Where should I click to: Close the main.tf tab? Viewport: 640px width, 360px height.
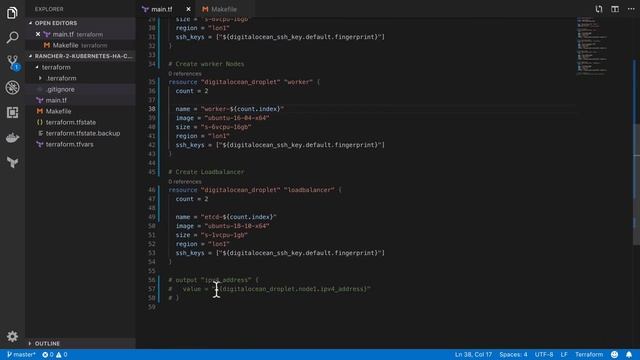click(188, 9)
